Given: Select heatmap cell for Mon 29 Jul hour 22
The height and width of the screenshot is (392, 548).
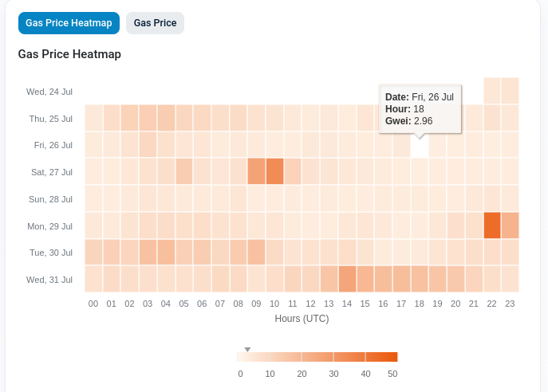Looking at the screenshot, I should (492, 225).
